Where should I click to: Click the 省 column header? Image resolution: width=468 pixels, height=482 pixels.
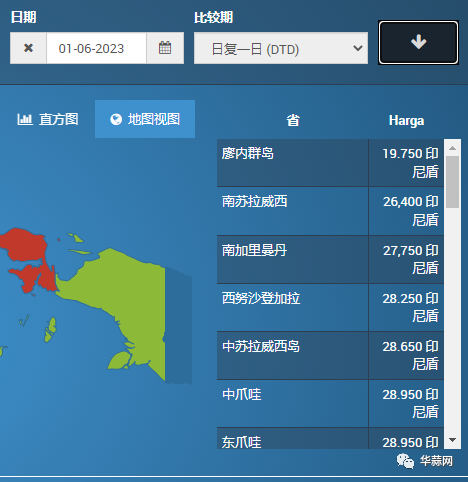[x=293, y=120]
